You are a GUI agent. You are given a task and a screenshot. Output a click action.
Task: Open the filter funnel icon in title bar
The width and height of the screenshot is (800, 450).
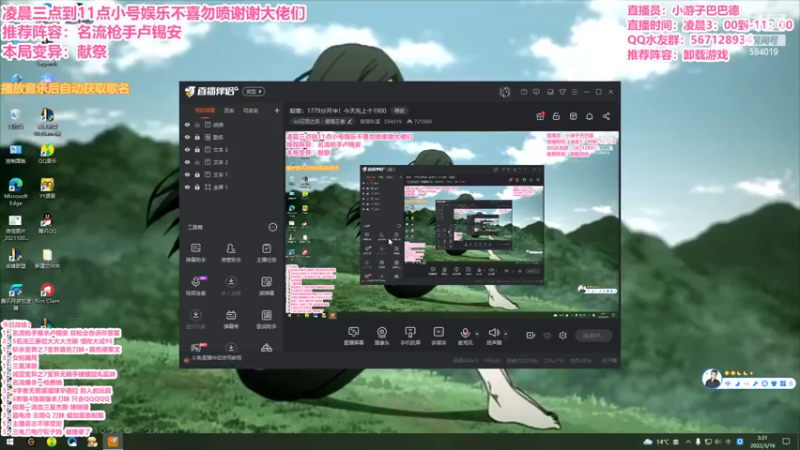[x=562, y=92]
